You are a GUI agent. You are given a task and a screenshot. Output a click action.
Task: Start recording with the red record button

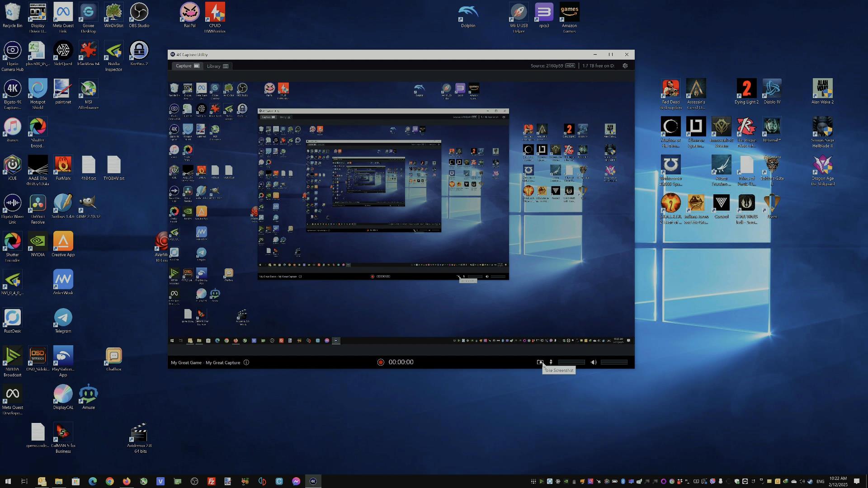click(x=381, y=362)
